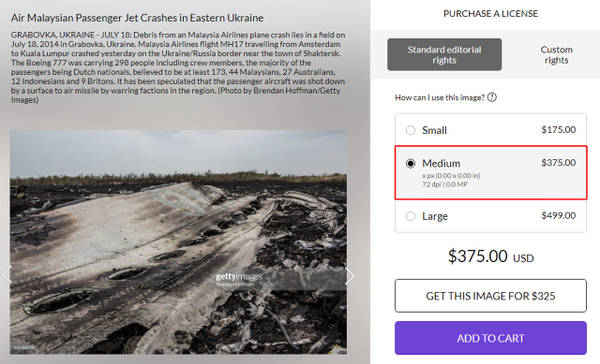Click the ADD TO CART button
The width and height of the screenshot is (600, 364).
pos(491,338)
